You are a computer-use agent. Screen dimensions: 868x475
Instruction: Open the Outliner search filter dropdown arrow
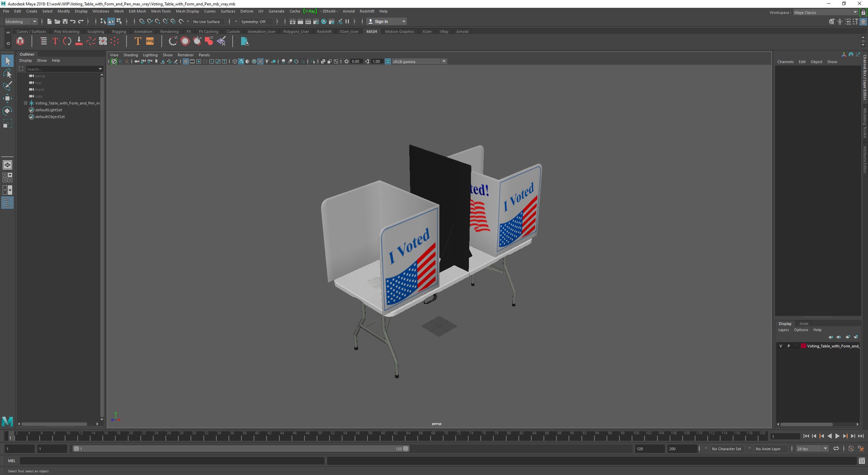click(x=100, y=69)
